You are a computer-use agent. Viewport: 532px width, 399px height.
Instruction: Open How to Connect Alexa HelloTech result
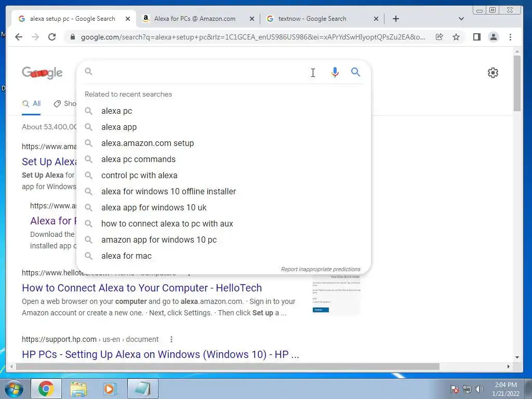pos(142,288)
